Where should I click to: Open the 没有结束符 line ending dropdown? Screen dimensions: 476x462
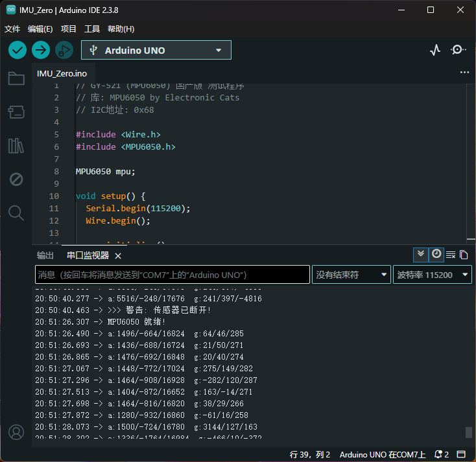tap(351, 275)
